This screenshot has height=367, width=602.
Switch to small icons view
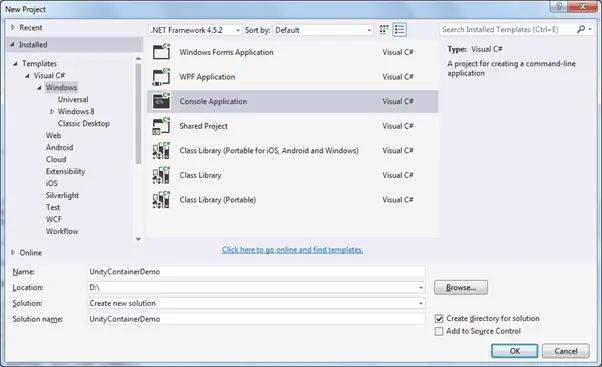pos(384,30)
